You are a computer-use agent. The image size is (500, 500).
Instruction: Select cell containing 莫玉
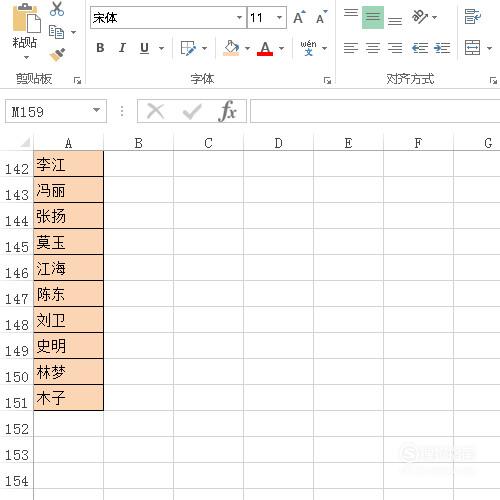pyautogui.click(x=69, y=242)
